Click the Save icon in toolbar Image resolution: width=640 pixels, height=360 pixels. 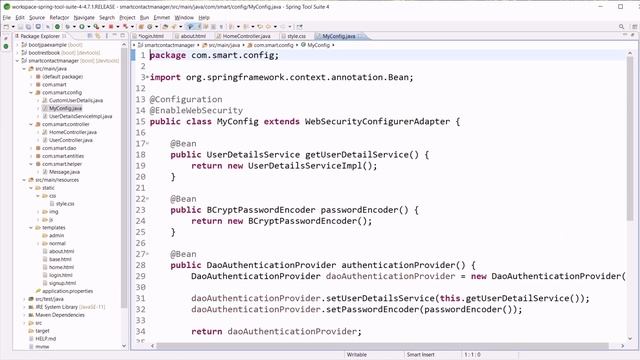20,27
